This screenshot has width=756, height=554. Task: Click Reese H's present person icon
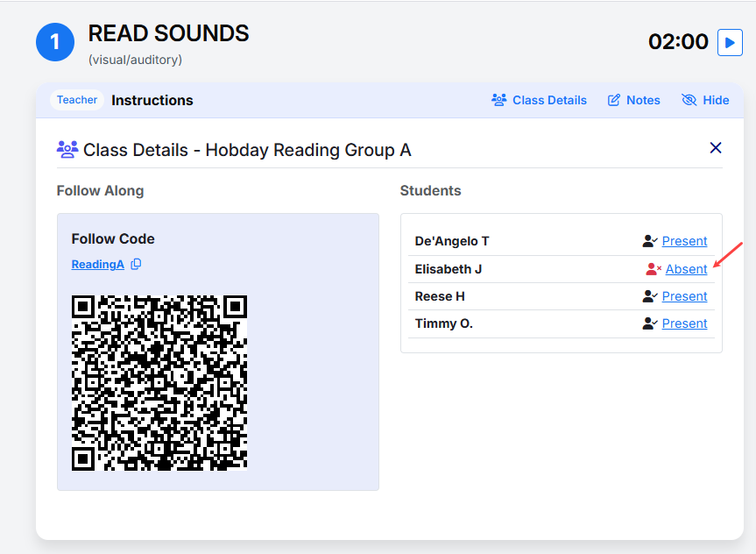click(649, 295)
